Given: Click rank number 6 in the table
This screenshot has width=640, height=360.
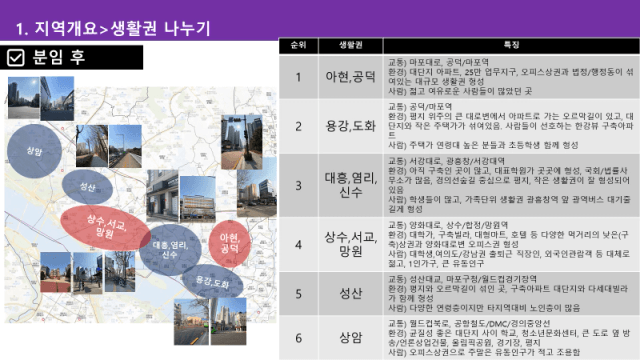Looking at the screenshot, I should (298, 338).
